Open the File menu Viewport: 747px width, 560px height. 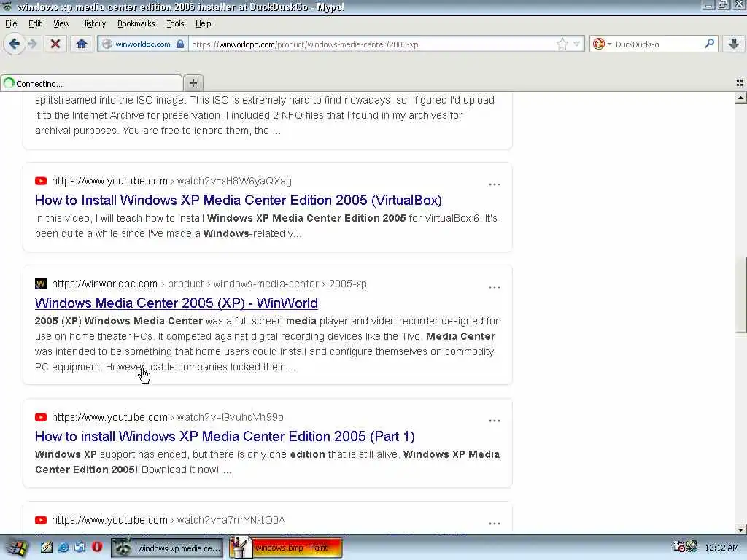(11, 23)
